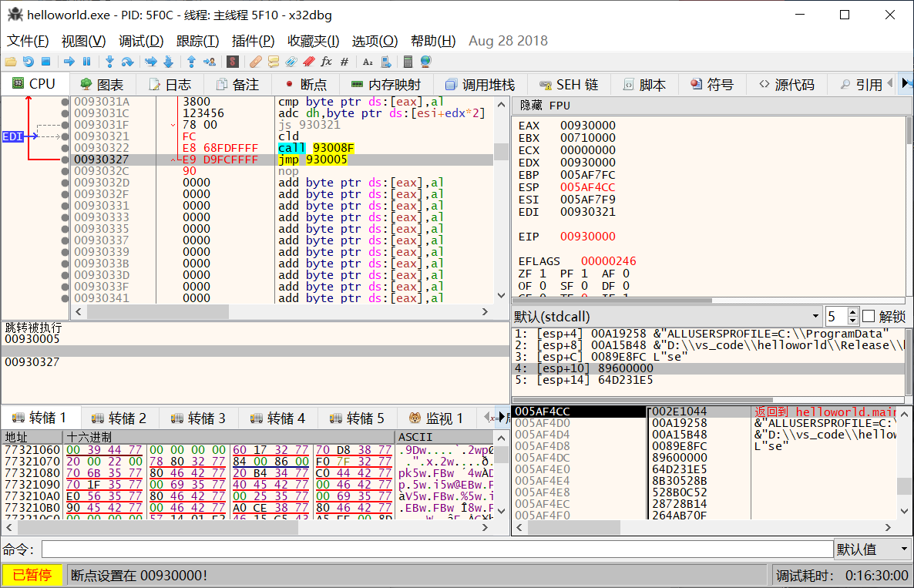The width and height of the screenshot is (914, 588).
Task: Open the 监视 1 tab
Action: pos(436,418)
